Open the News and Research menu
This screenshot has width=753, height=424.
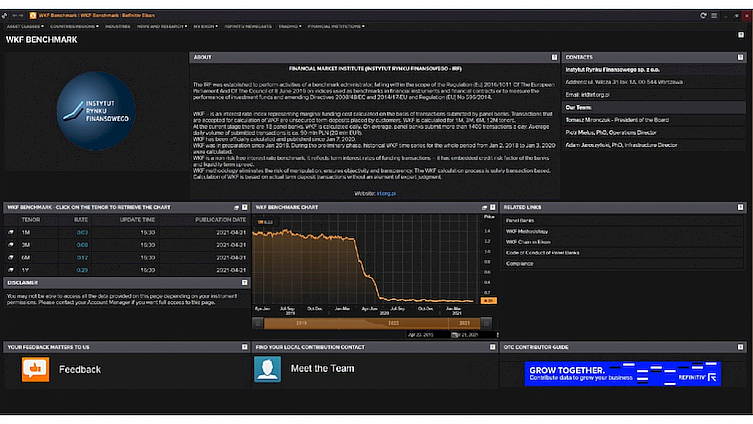(x=159, y=28)
